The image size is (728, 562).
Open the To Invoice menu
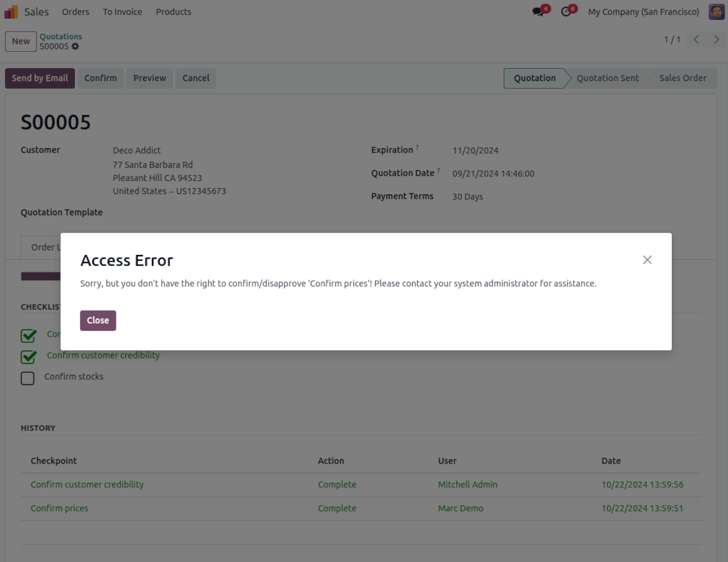122,12
